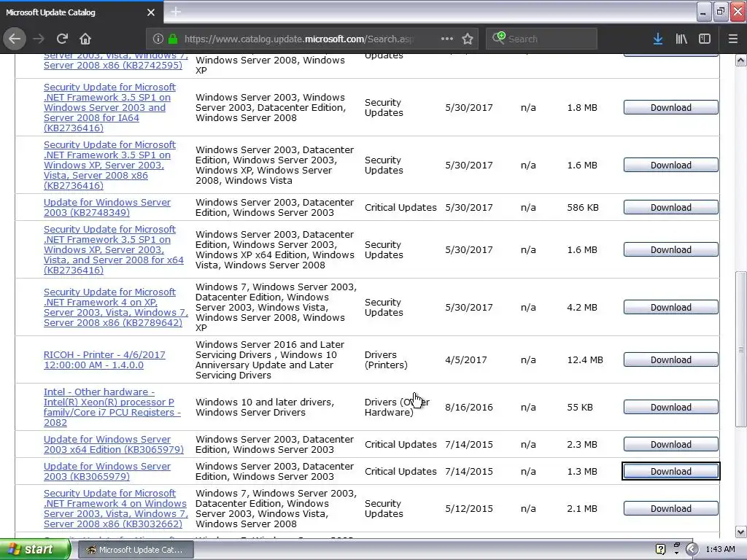Image resolution: width=747 pixels, height=560 pixels.
Task: Download the 1.3 MB KB3065979 update
Action: point(671,472)
